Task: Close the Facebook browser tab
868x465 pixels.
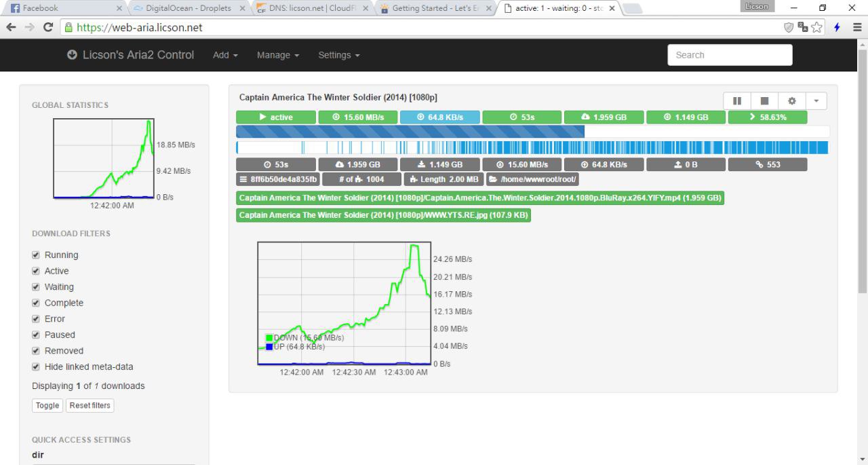Action: 119,9
